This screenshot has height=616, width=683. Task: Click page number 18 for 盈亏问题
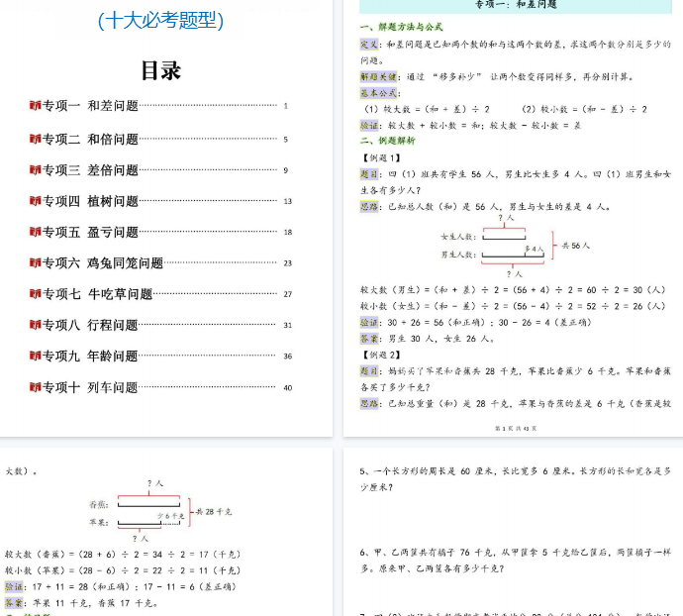pyautogui.click(x=287, y=232)
